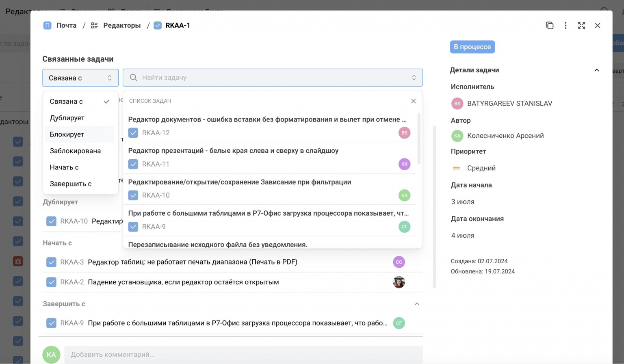Click the copy link icon in header

(549, 26)
